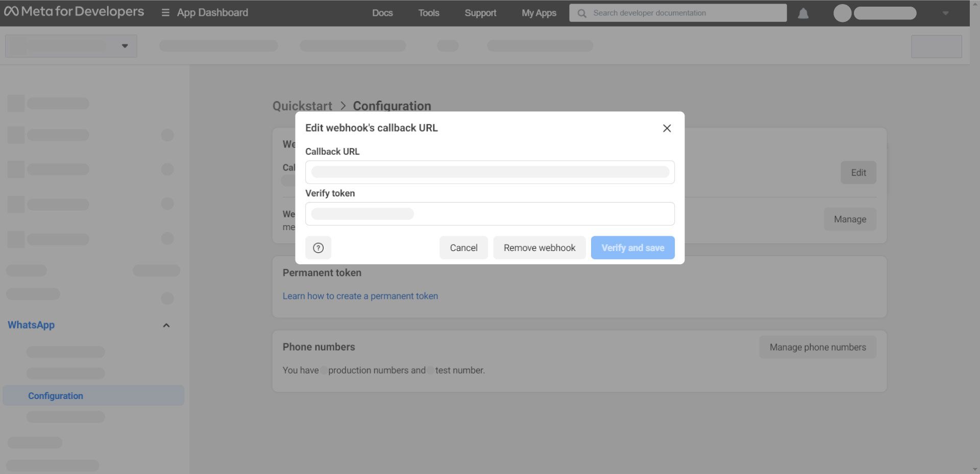
Task: Open the app selector dropdown
Action: [71, 46]
